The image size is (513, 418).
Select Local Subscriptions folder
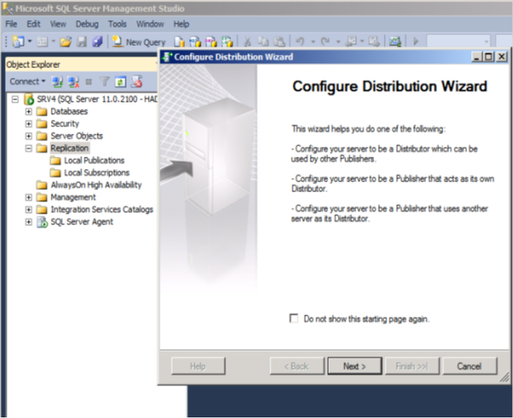point(97,173)
